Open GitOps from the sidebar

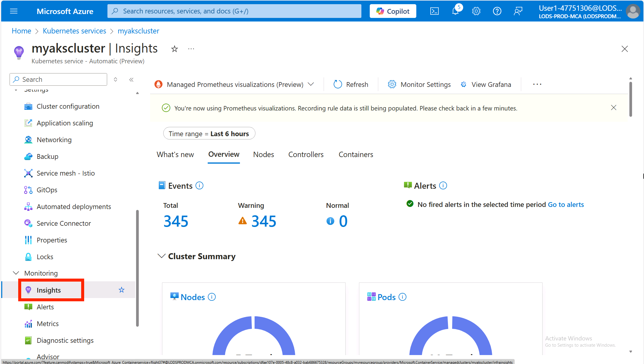pyautogui.click(x=47, y=190)
